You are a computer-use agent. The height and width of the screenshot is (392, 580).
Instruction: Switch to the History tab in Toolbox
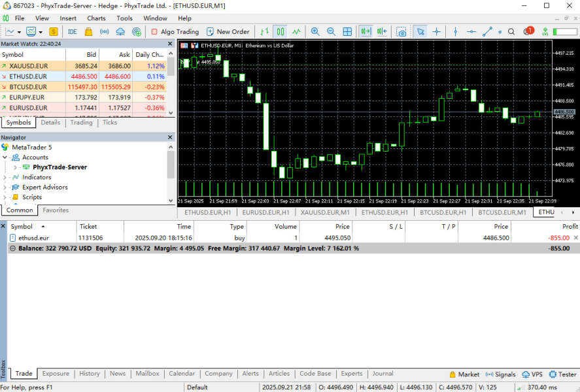tap(90, 374)
